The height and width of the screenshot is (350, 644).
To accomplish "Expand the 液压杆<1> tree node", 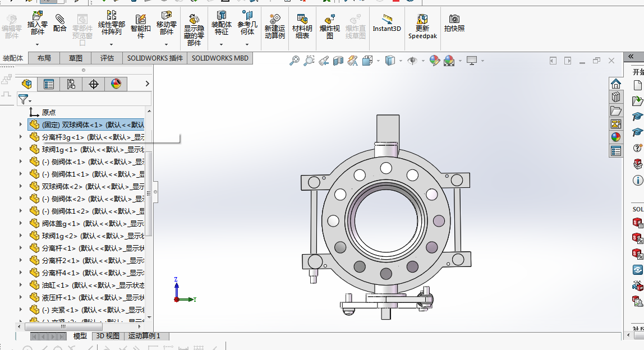I will pos(21,297).
